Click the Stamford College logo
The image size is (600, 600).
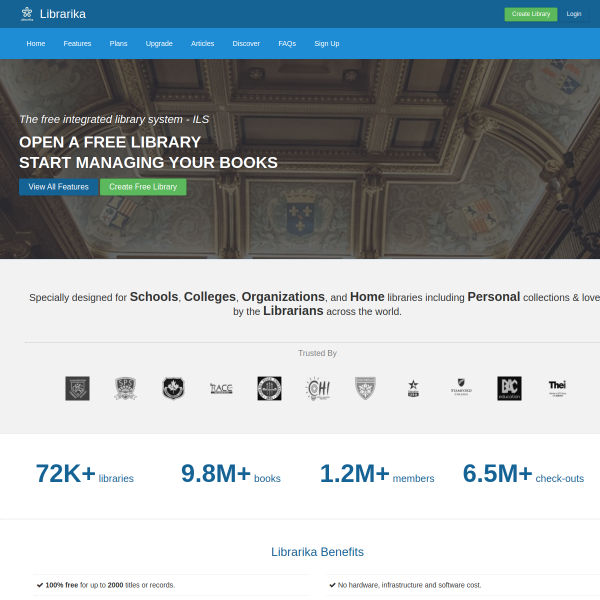coord(461,387)
